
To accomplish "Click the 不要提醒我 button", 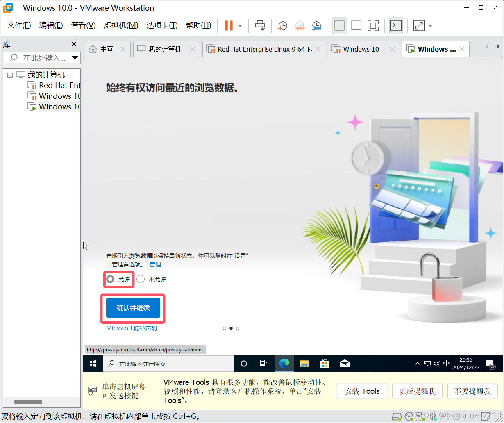I will tap(472, 391).
